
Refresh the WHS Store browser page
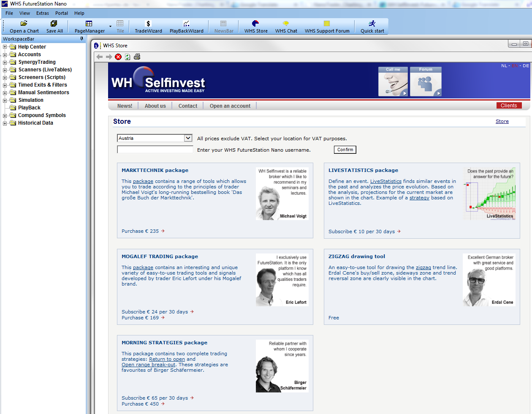(x=128, y=57)
